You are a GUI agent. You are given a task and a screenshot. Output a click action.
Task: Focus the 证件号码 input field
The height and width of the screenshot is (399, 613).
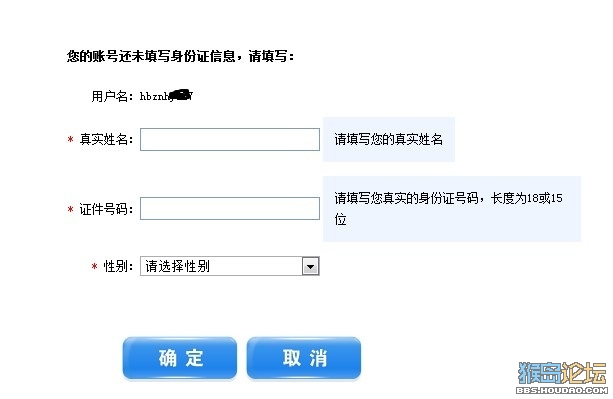(230, 208)
